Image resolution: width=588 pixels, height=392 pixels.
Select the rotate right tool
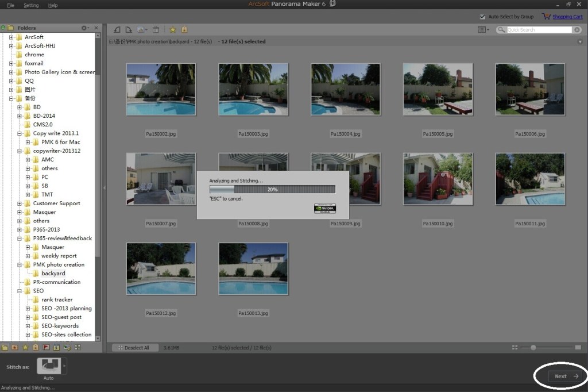130,29
